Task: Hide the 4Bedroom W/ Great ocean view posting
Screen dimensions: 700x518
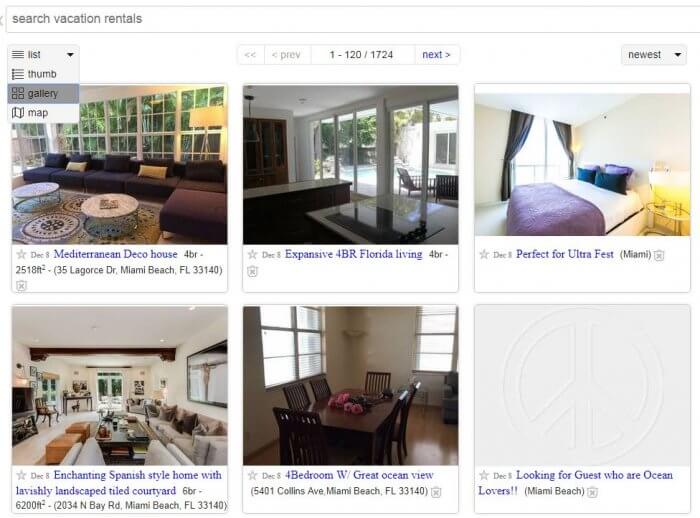Action: [436, 492]
